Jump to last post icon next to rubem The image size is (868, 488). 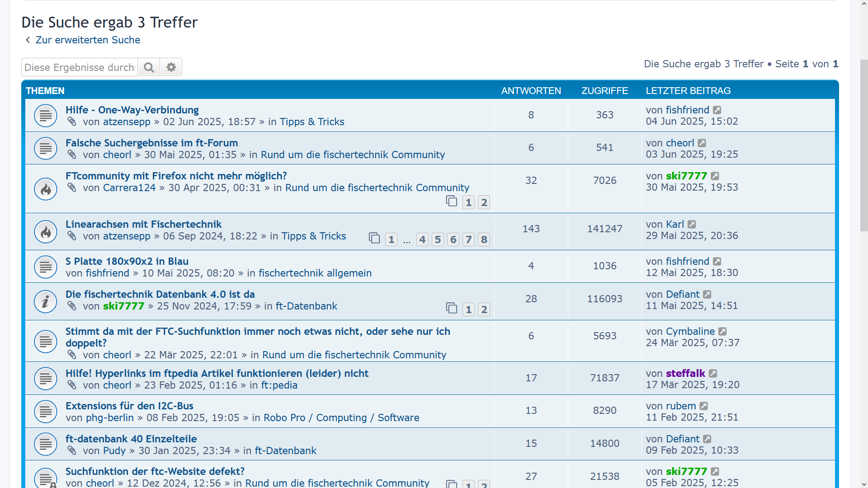[x=704, y=406]
